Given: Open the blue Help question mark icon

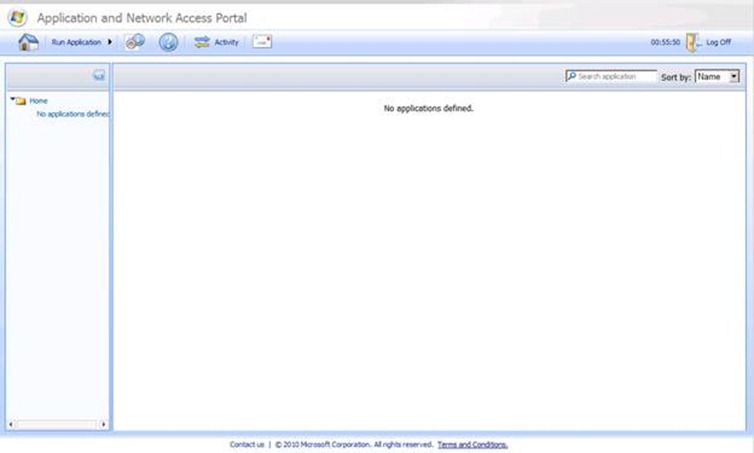Looking at the screenshot, I should click(168, 42).
